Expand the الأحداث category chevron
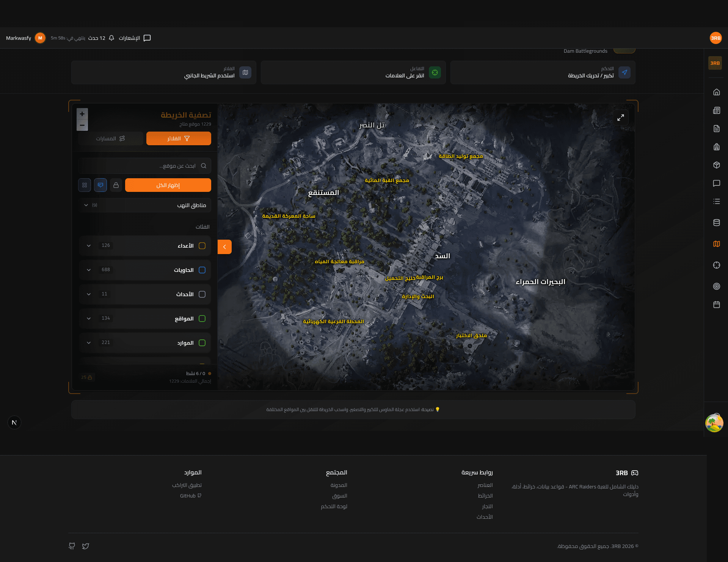This screenshot has width=728, height=562. 89,294
